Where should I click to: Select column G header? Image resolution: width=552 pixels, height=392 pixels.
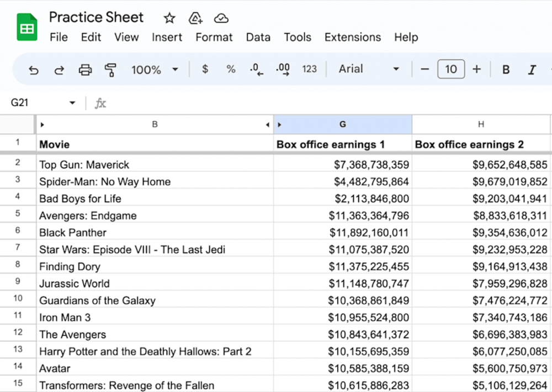[343, 125]
